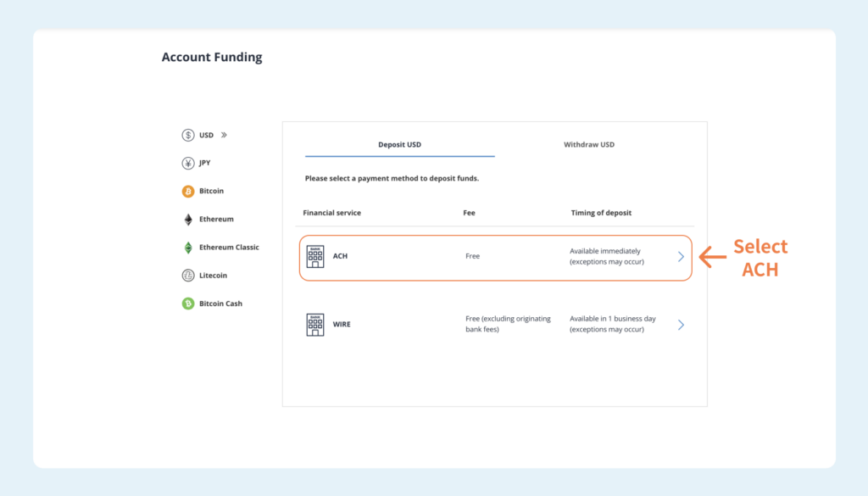868x496 pixels.
Task: Click the ACH bank building icon
Action: tap(315, 256)
